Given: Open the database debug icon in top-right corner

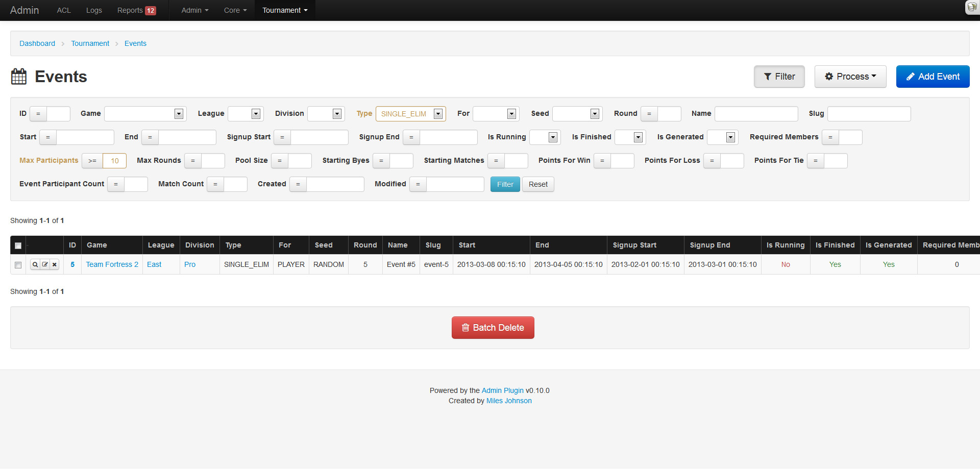Looking at the screenshot, I should coord(972,8).
